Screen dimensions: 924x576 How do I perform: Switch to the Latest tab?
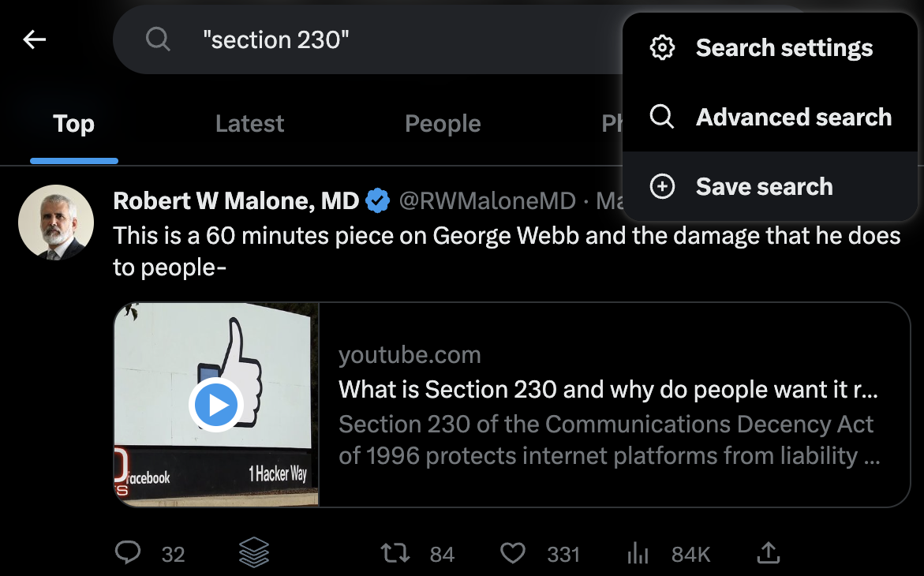point(249,124)
